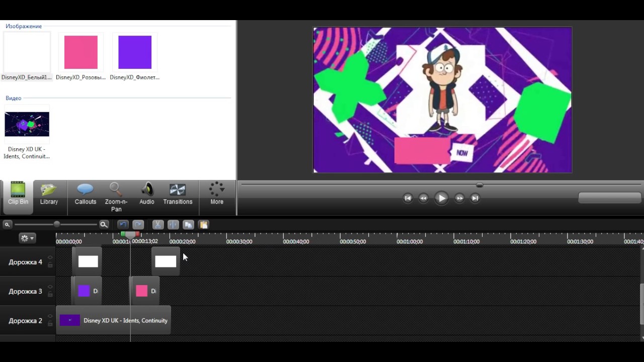The image size is (644, 362).
Task: Adjust the timeline zoom slider handle
Action: coord(57,224)
